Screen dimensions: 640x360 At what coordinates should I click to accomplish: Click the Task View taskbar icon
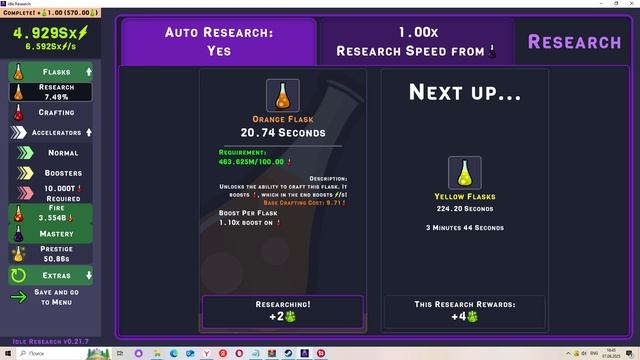tap(120, 353)
